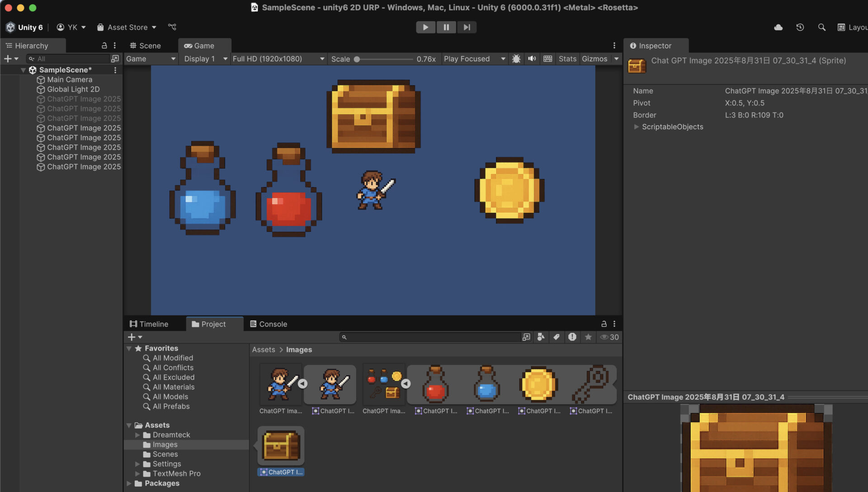This screenshot has height=492, width=868.
Task: Open the Project create plus dropdown
Action: (135, 337)
